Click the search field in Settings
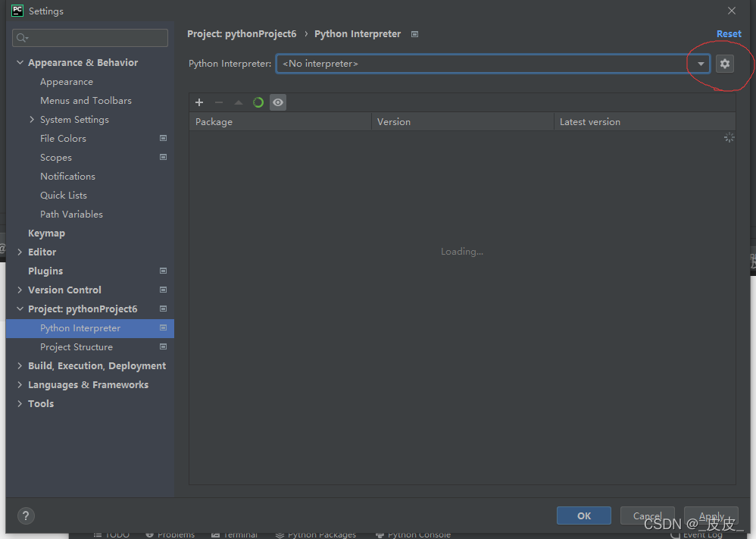756x539 pixels. (x=90, y=38)
